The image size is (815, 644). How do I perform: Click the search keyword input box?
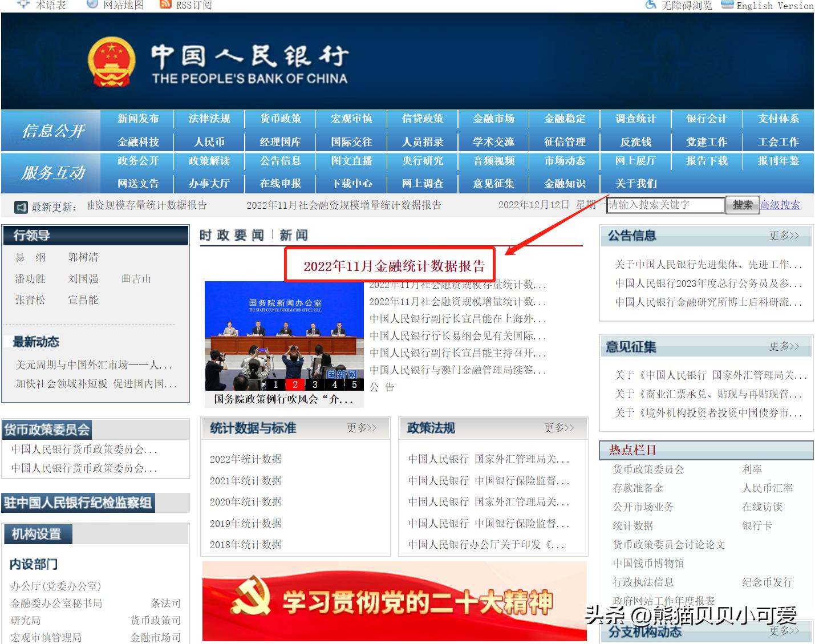coord(664,205)
